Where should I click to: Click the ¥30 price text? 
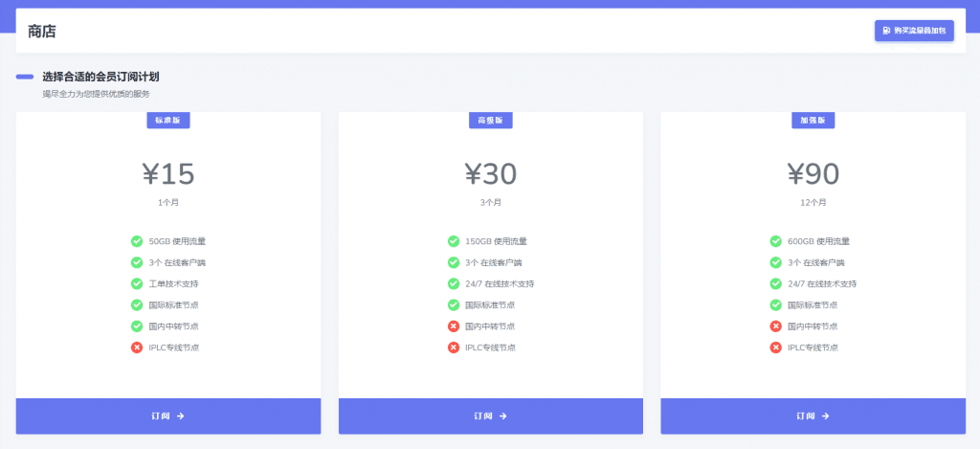[x=490, y=173]
